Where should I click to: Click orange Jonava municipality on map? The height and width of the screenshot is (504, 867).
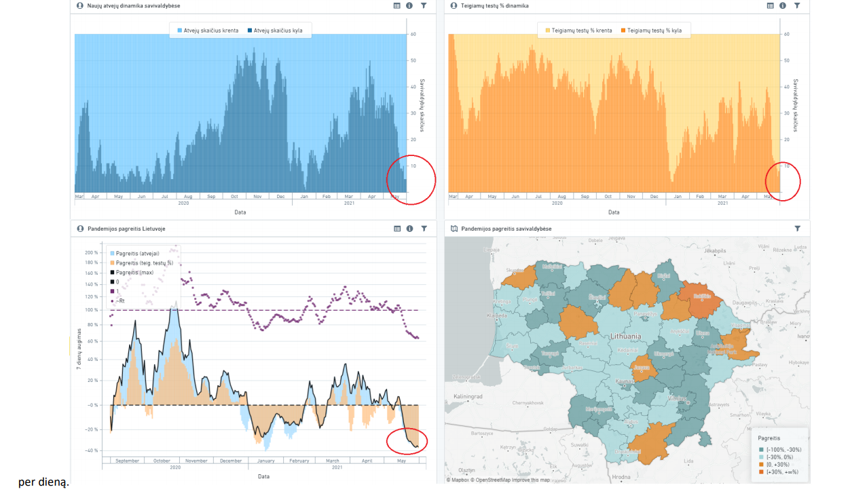tap(642, 370)
